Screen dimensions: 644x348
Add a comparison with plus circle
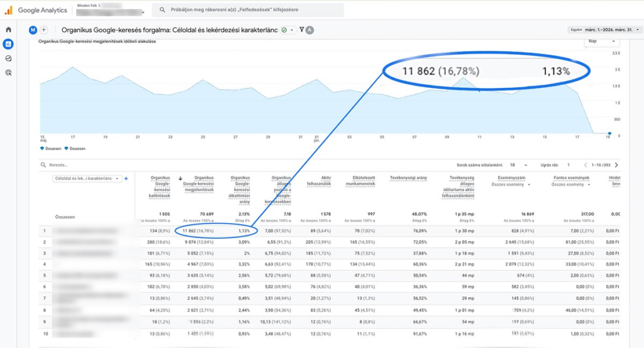44,30
